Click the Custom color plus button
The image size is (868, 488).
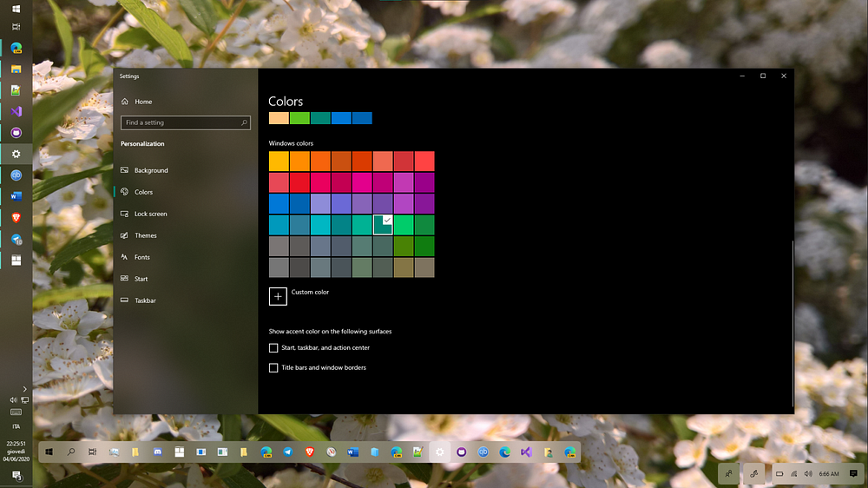[x=278, y=296]
